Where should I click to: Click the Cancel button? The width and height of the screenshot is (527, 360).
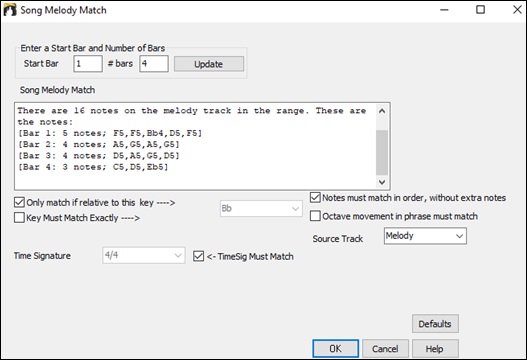click(385, 349)
